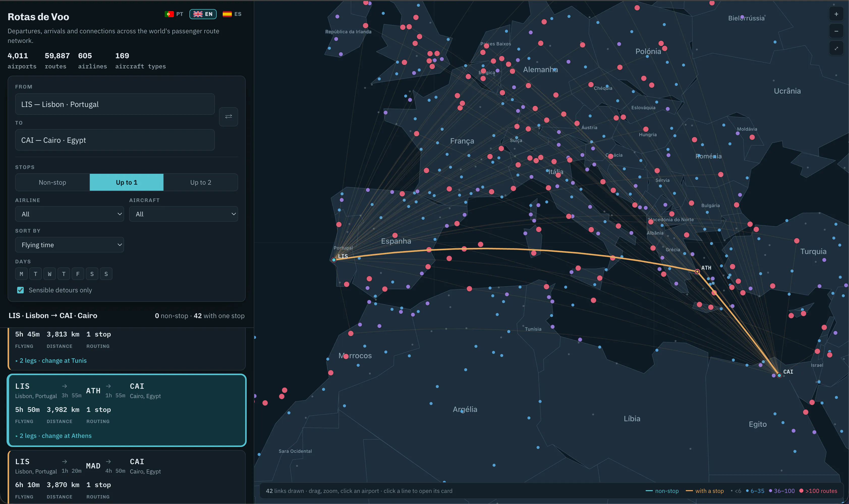The image size is (849, 504).
Task: Click the 3,982 km distance value
Action: click(x=63, y=410)
